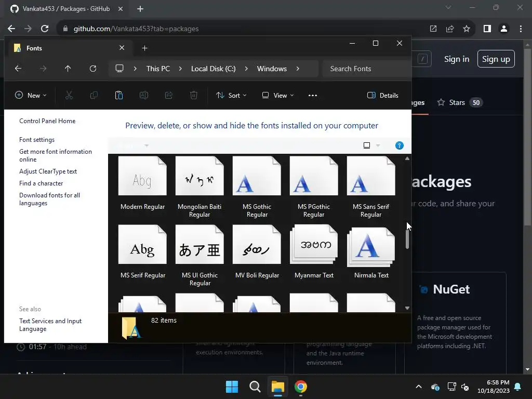The height and width of the screenshot is (399, 532).
Task: Open Chrome profile icon
Action: coord(504,29)
